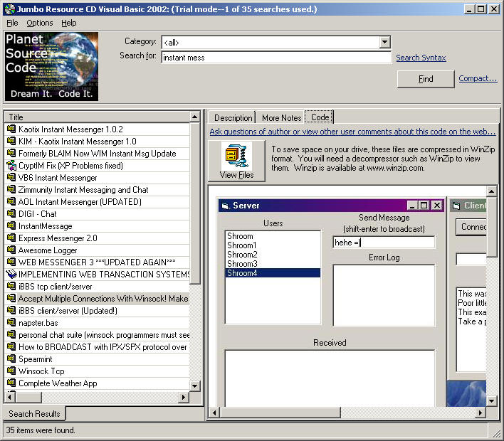The image size is (504, 441).
Task: Open the Ask questions of author link
Action: [352, 132]
